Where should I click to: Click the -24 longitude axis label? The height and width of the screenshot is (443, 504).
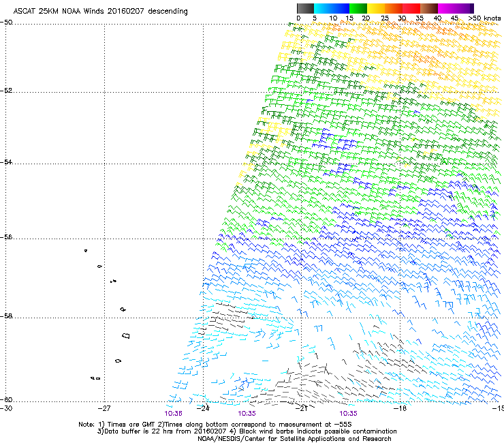point(203,408)
